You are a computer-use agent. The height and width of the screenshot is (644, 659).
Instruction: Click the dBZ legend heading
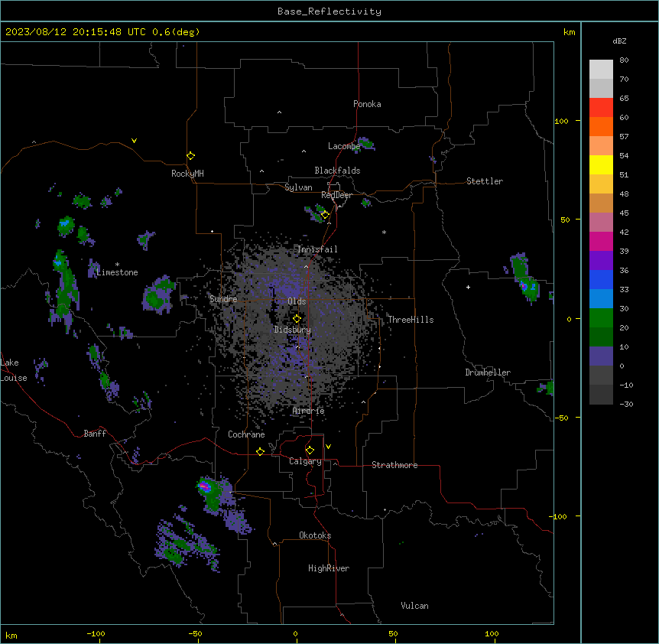619,41
